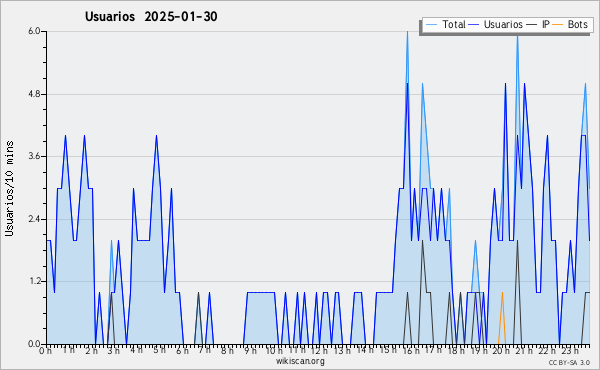Click the Usuarios legend entry
This screenshot has height=370, width=600.
pos(496,25)
